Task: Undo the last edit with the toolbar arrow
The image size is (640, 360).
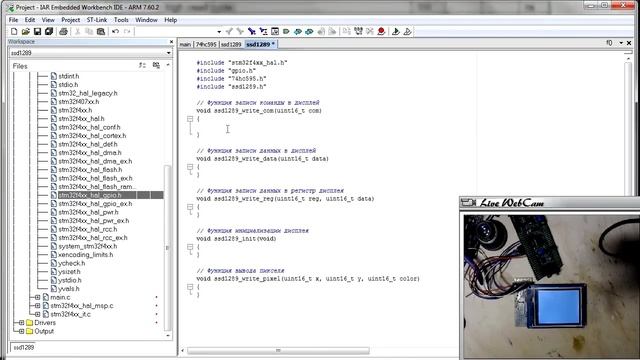Action: click(116, 31)
